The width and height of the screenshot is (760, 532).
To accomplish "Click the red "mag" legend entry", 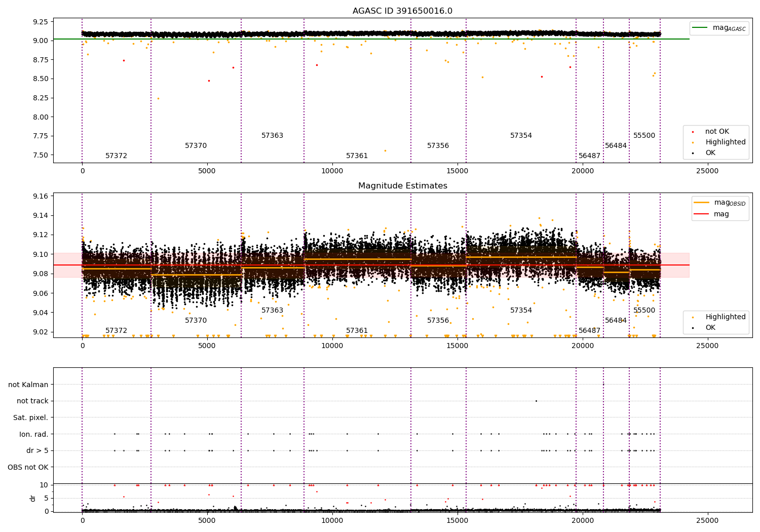I will point(712,214).
